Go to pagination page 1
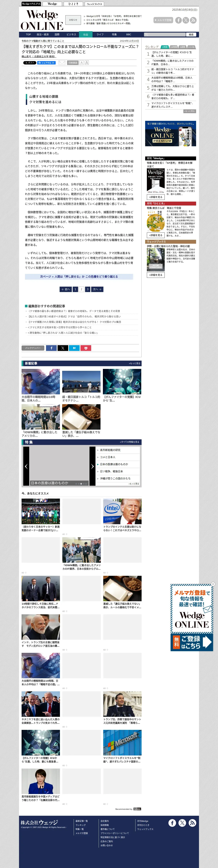218x868 pixels. (75, 289)
